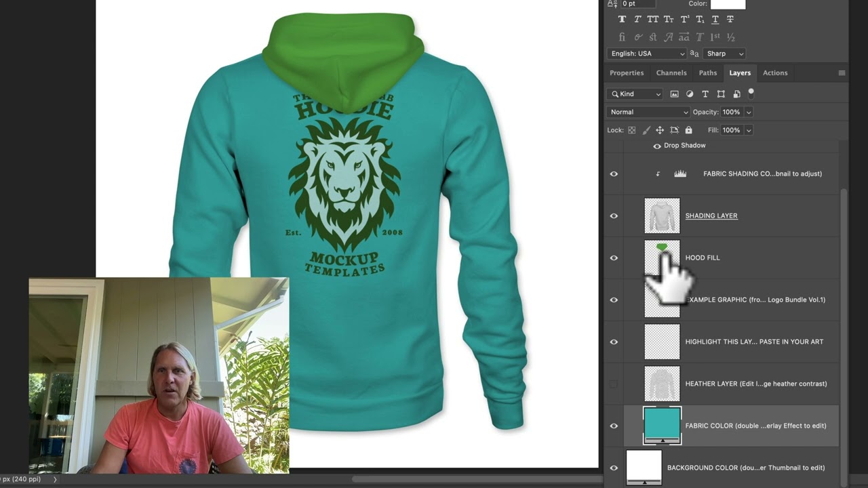The image size is (868, 488).
Task: Click the text Color swatch
Action: pyautogui.click(x=728, y=4)
